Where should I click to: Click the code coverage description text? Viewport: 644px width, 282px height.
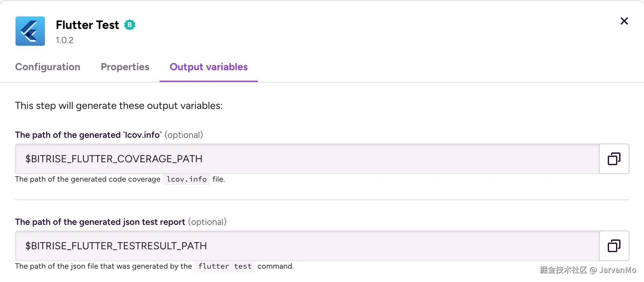pos(88,179)
